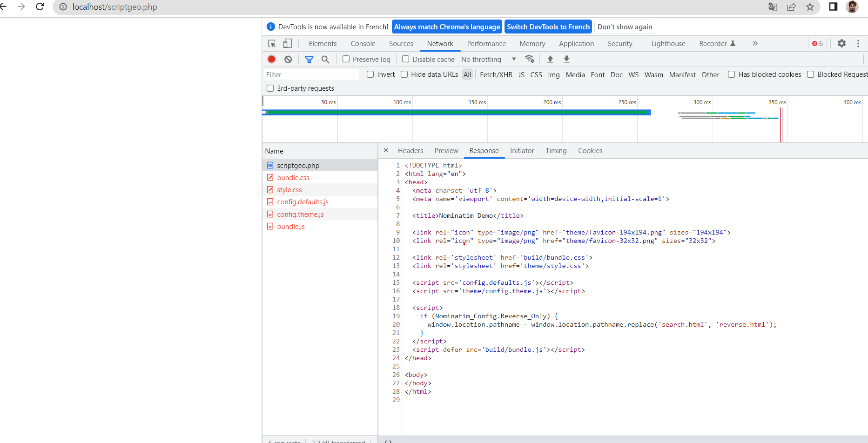Switch to the Elements panel
This screenshot has height=443, width=868.
[x=323, y=44]
